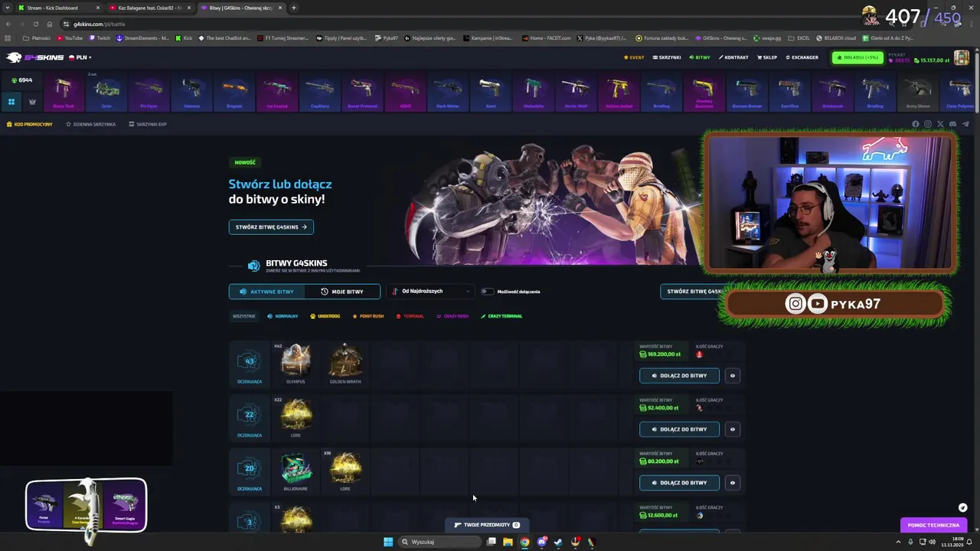Open TWOJE PRZEDMIOTY items panel

point(487,525)
